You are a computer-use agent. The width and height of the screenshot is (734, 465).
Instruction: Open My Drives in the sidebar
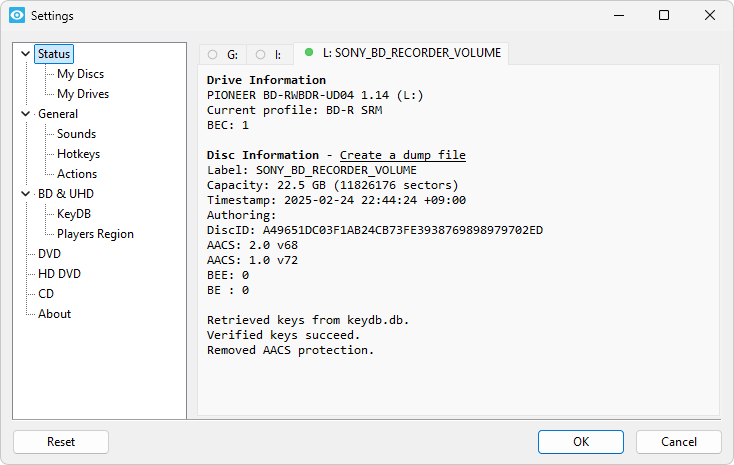[x=83, y=94]
